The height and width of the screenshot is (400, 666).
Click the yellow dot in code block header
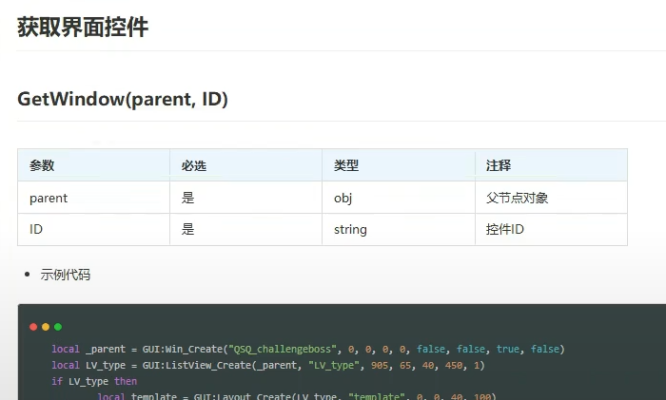[45, 327]
